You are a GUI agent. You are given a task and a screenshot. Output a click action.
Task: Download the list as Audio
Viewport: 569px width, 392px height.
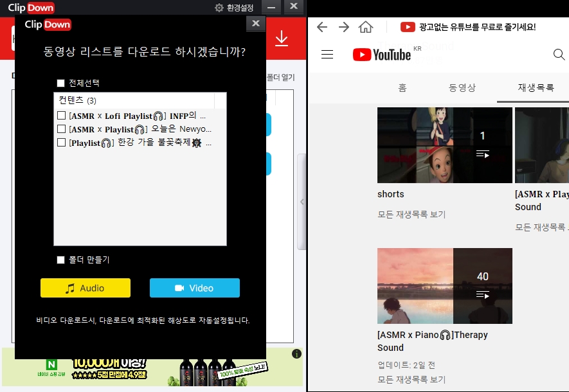tap(86, 288)
